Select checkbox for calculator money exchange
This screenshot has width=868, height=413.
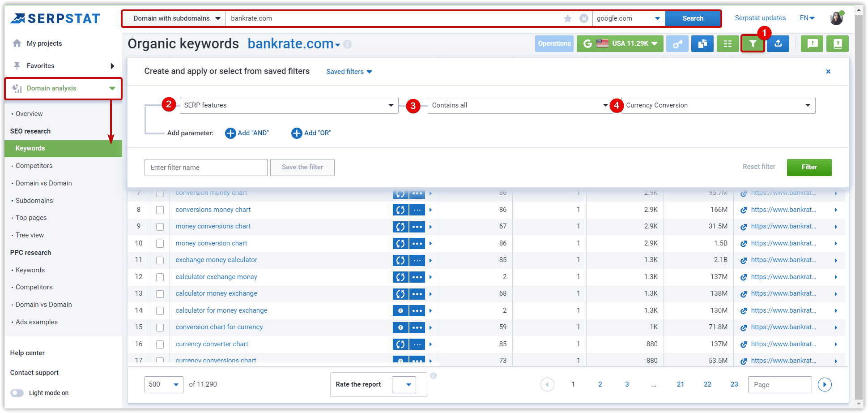click(x=160, y=294)
